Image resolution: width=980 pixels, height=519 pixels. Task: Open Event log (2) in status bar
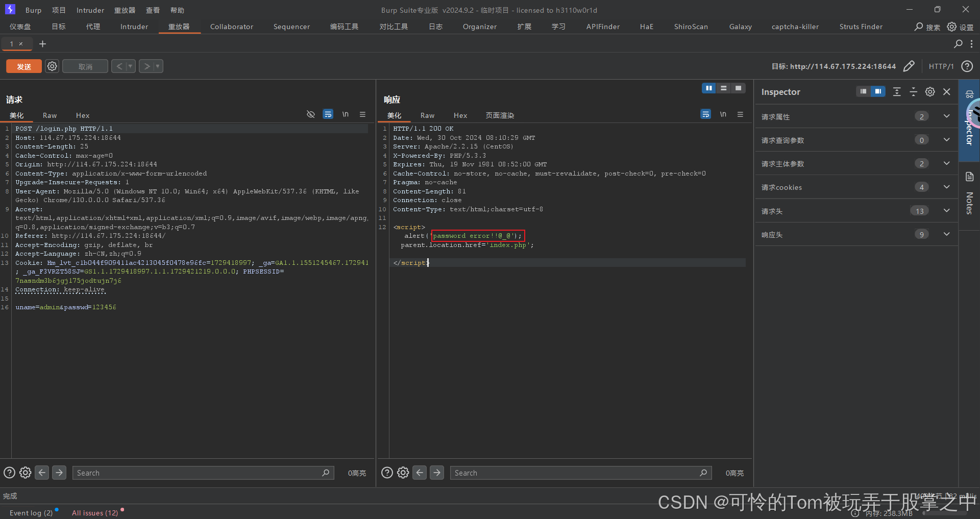[31, 512]
